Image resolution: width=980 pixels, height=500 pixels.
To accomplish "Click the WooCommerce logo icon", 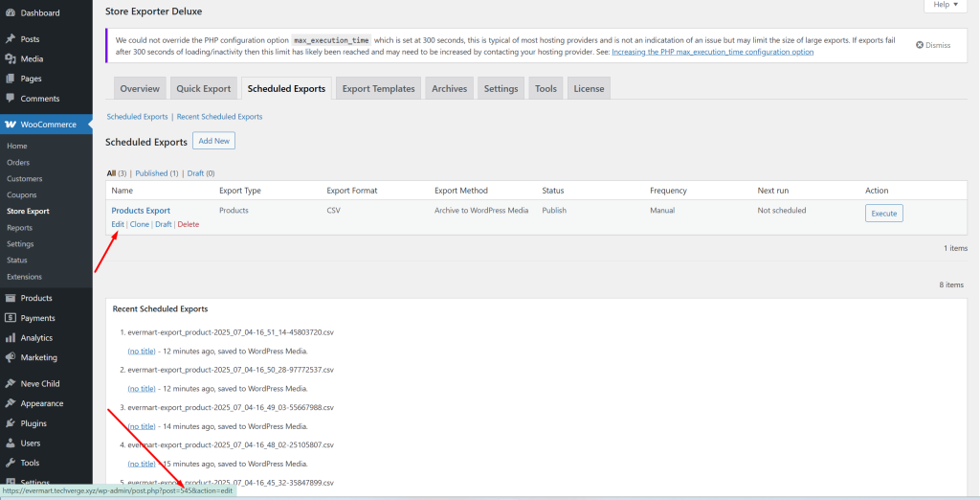I will 10,125.
